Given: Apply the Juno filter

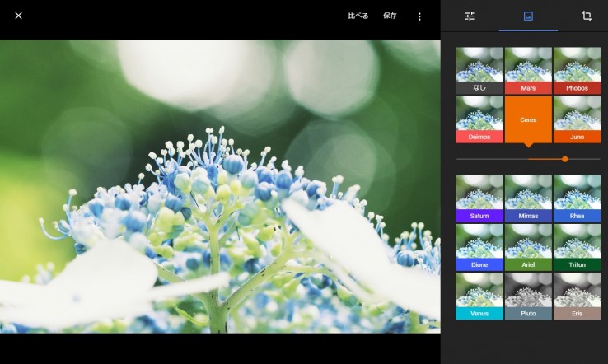Looking at the screenshot, I should [577, 119].
